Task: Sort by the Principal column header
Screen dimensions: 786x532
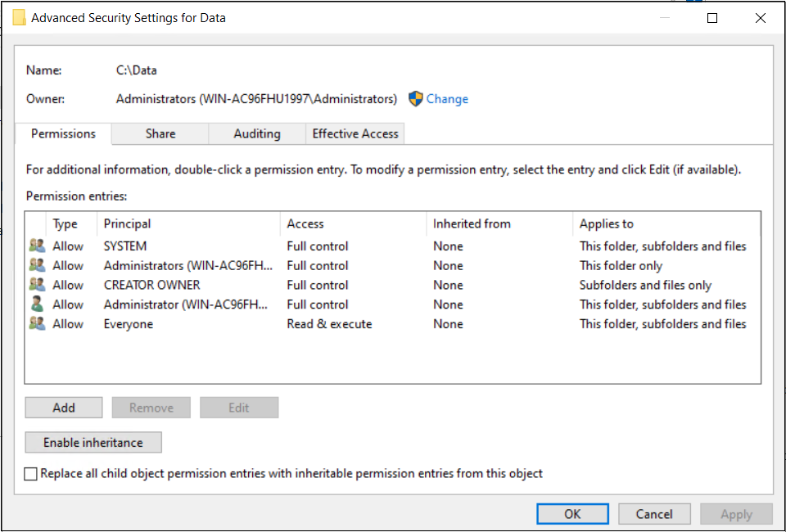Action: pyautogui.click(x=128, y=223)
